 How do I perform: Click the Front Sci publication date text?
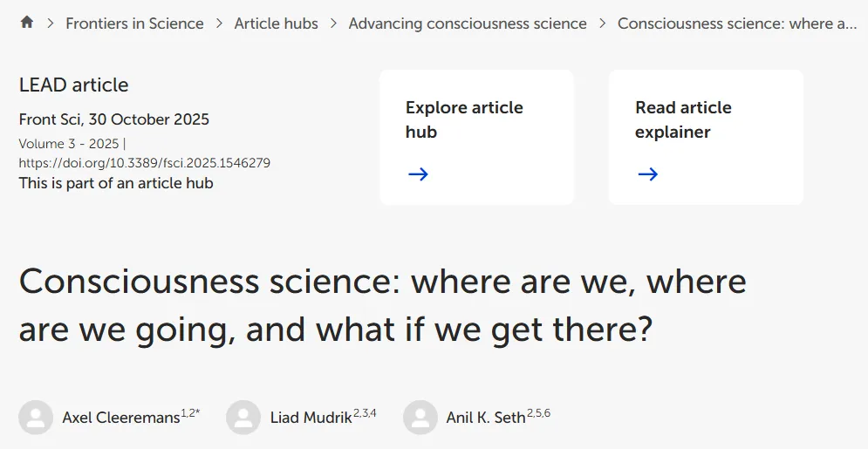[114, 119]
